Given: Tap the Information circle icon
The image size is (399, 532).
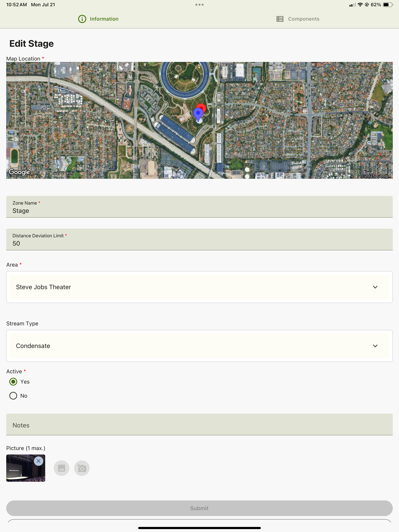Looking at the screenshot, I should coord(82,19).
